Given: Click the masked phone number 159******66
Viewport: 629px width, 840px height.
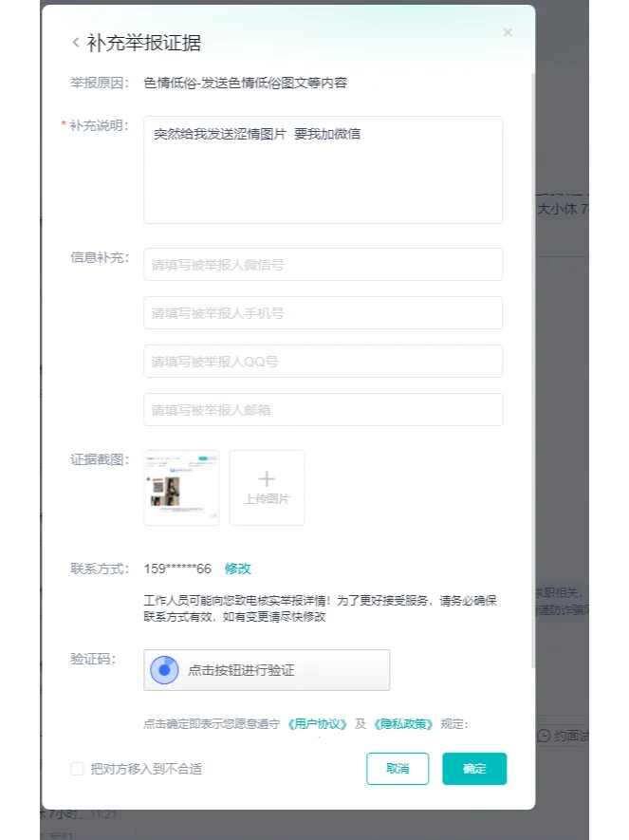Looking at the screenshot, I should (x=177, y=569).
